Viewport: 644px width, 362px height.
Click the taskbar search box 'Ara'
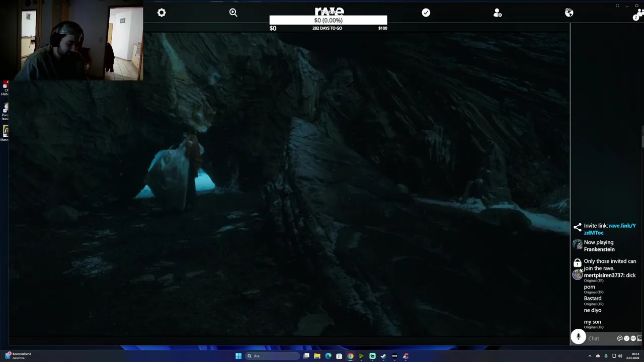(x=272, y=356)
